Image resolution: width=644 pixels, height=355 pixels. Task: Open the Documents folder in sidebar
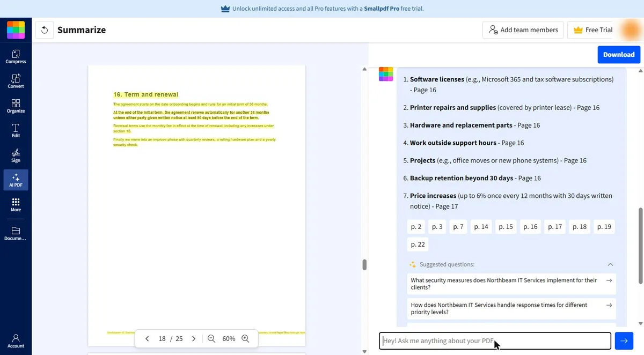point(16,233)
